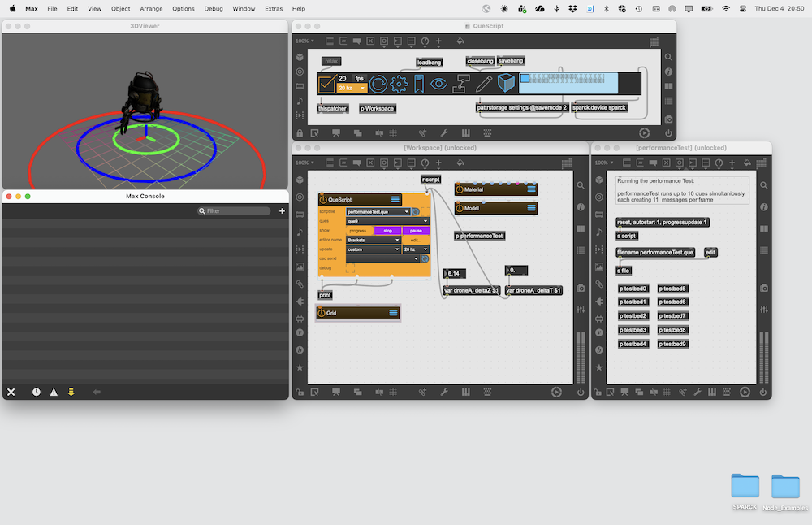This screenshot has width=812, height=525.
Task: Enable the debug toggle in QueScript node
Action: tap(351, 268)
